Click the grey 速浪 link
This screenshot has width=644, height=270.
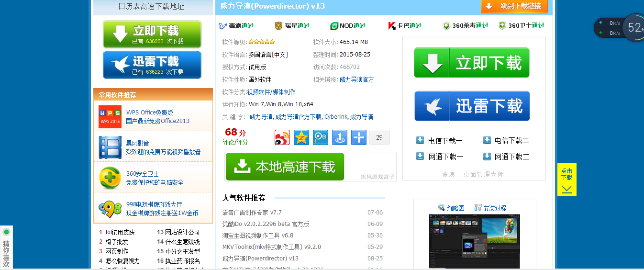pyautogui.click(x=448, y=174)
